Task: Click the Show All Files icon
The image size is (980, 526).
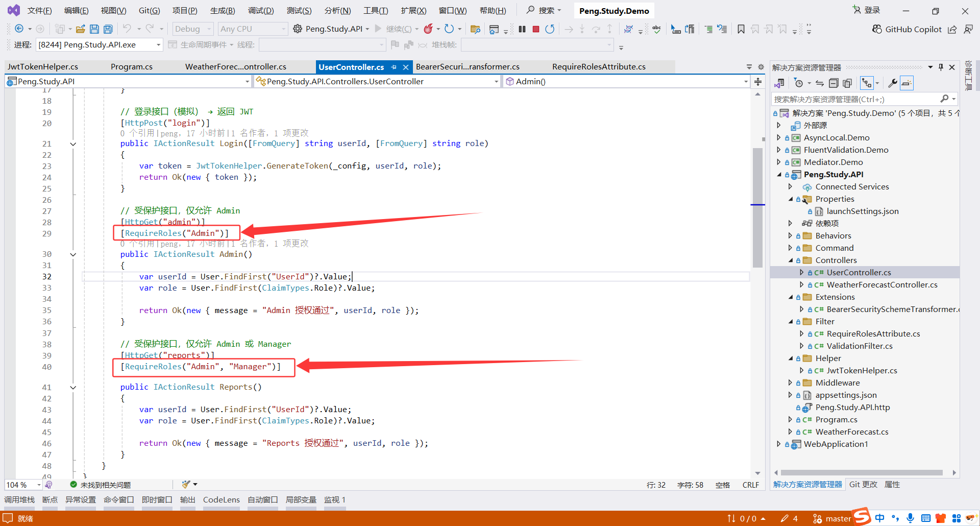Action: (847, 83)
